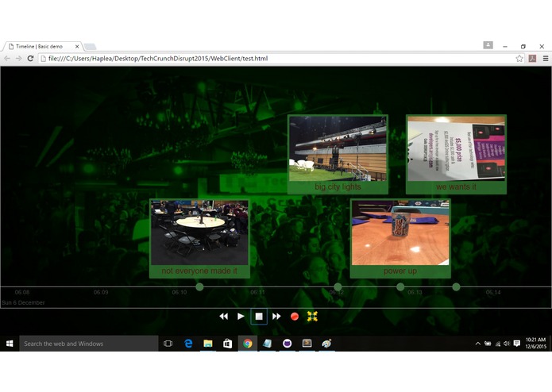Open File Explorer from the taskbar
This screenshot has width=552, height=392.
click(x=208, y=344)
